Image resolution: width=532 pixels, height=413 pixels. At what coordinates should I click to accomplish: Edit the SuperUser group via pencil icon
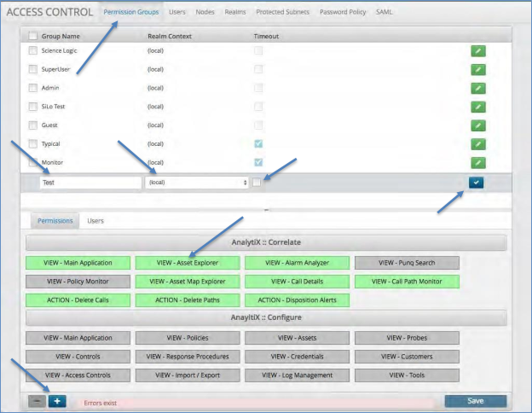(x=478, y=69)
